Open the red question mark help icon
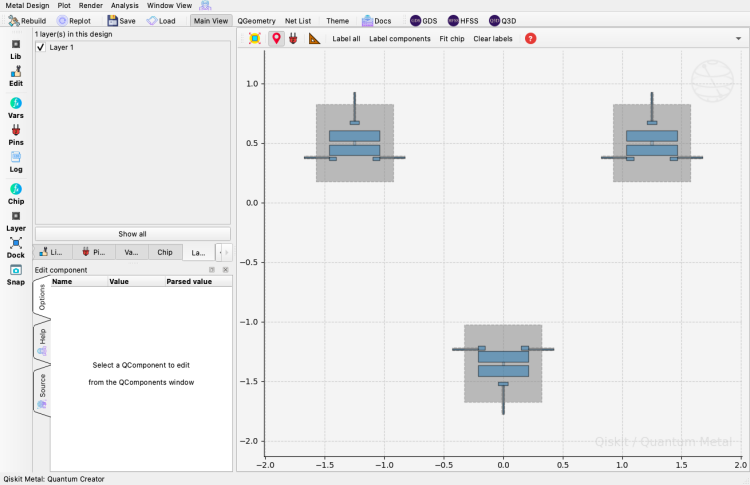 click(530, 39)
